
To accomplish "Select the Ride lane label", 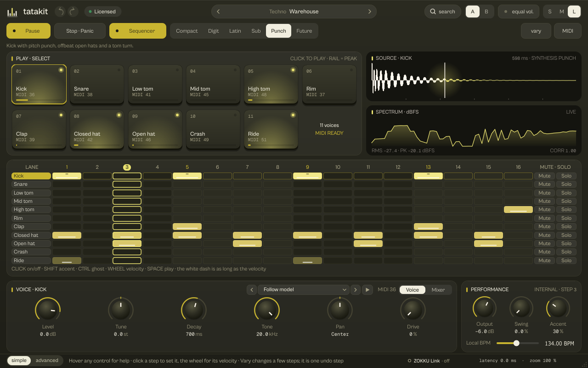I will click(31, 260).
